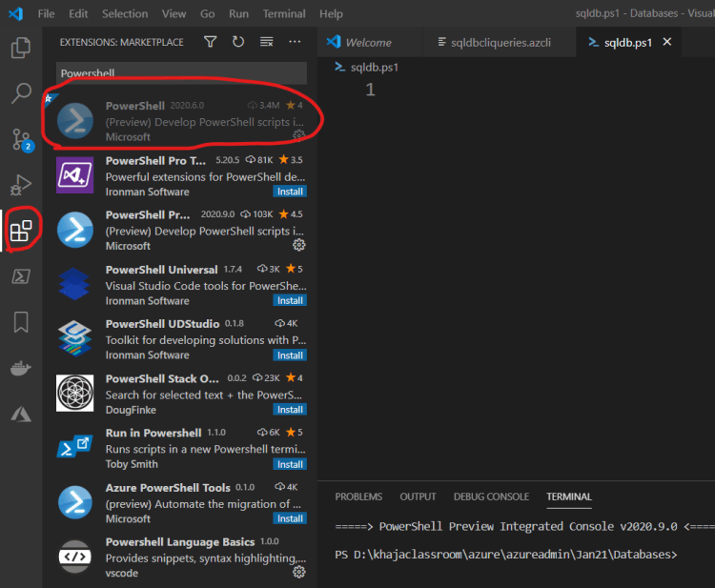Select PowerShell Pro Tools extension icon
The width and height of the screenshot is (715, 588).
pos(74,175)
